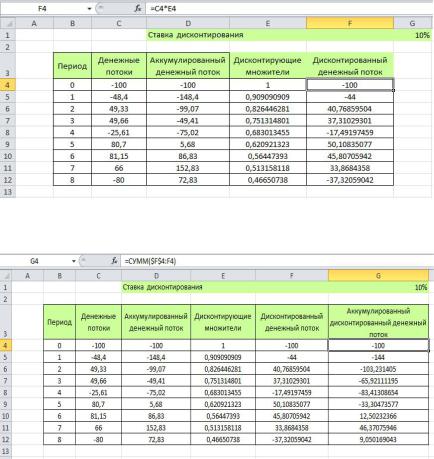Select row 7 header in the =СУММ sheet
Screen dimensions: 434x459
tap(5, 381)
